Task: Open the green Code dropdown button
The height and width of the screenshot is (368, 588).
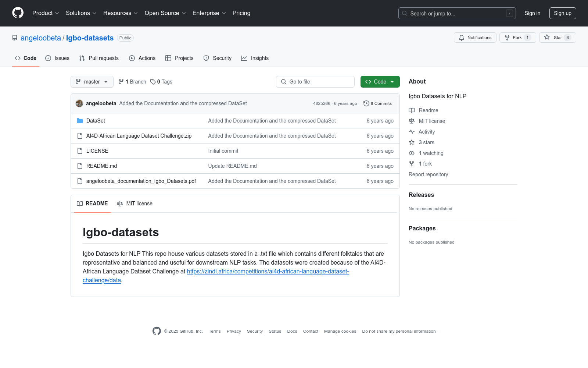Action: coord(380,82)
